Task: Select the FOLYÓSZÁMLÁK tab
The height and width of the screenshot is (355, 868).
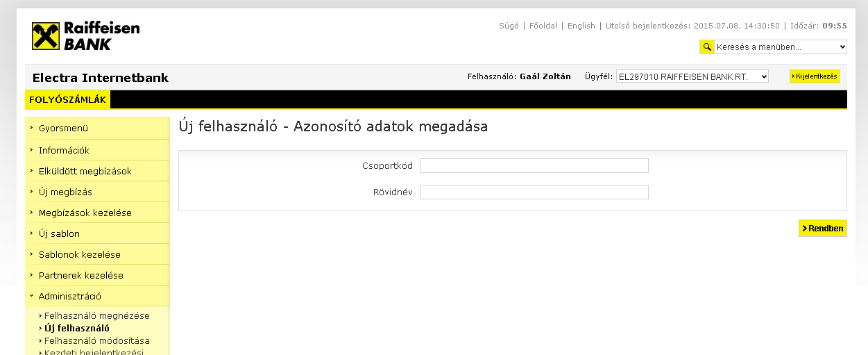Action: click(67, 99)
